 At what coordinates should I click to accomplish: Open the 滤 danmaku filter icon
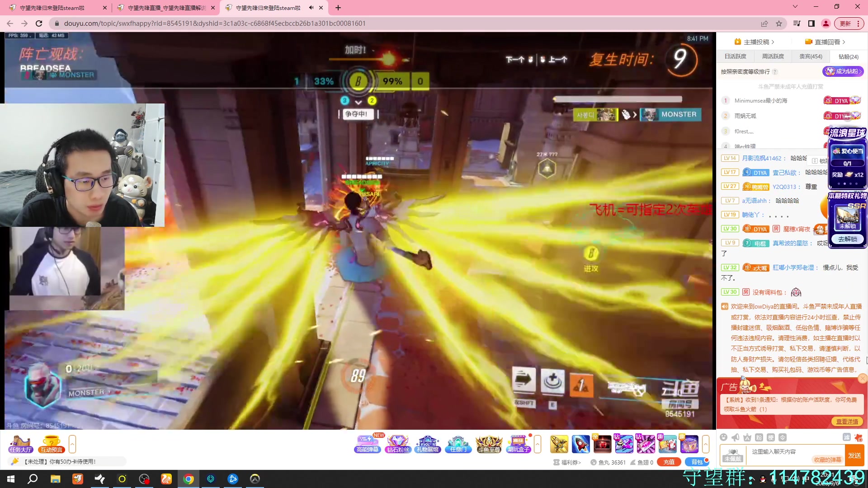click(x=847, y=437)
